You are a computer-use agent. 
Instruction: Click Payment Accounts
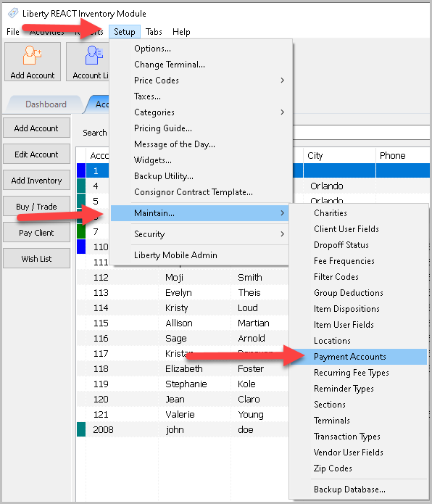(359, 357)
